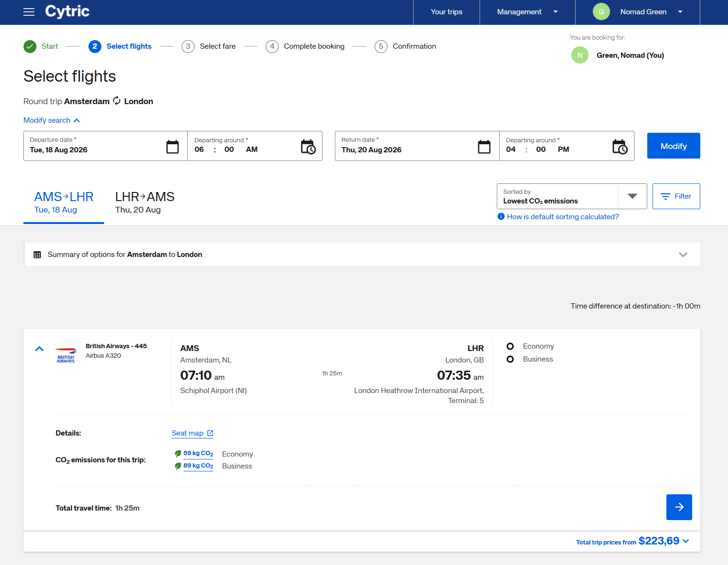Click the Total travel time 1h 25m text
The width and height of the screenshot is (728, 565).
tap(97, 508)
